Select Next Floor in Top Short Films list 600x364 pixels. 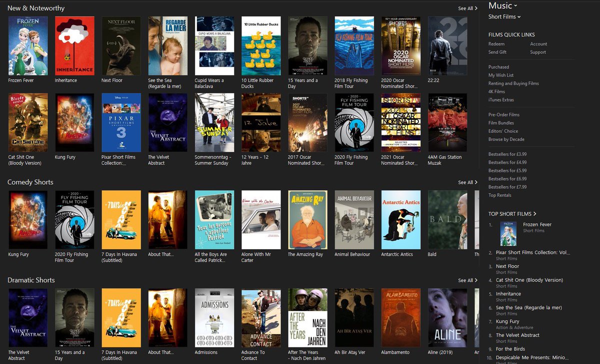(507, 267)
